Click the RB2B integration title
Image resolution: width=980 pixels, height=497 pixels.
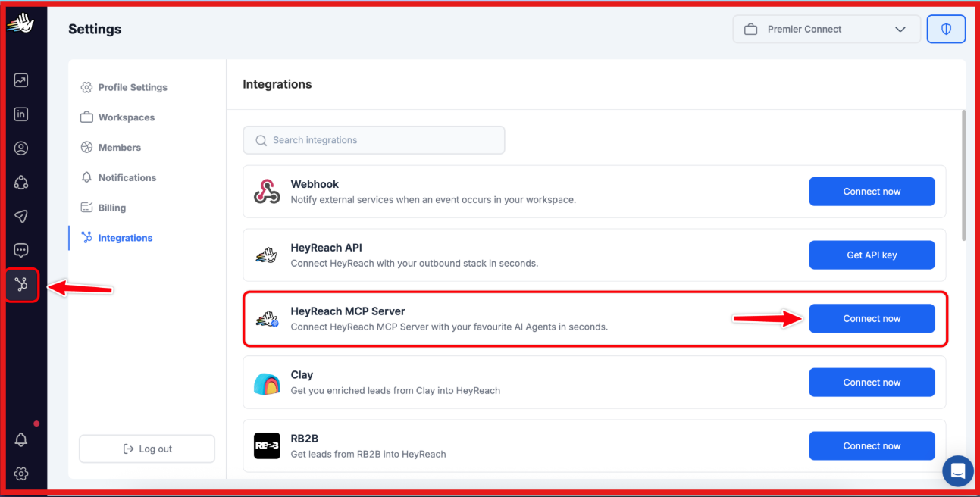pos(304,439)
